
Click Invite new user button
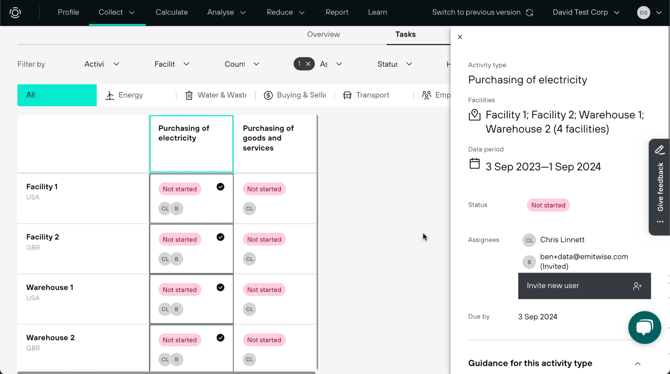point(585,286)
